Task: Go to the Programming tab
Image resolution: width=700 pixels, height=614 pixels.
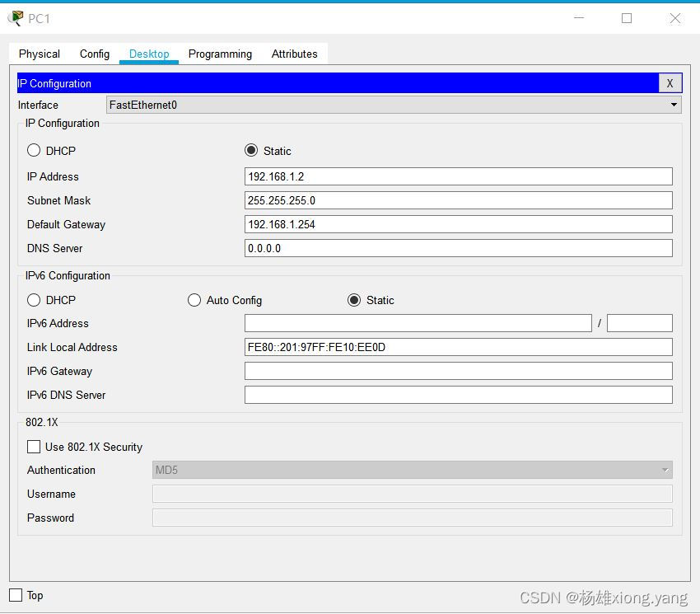Action: [x=220, y=54]
